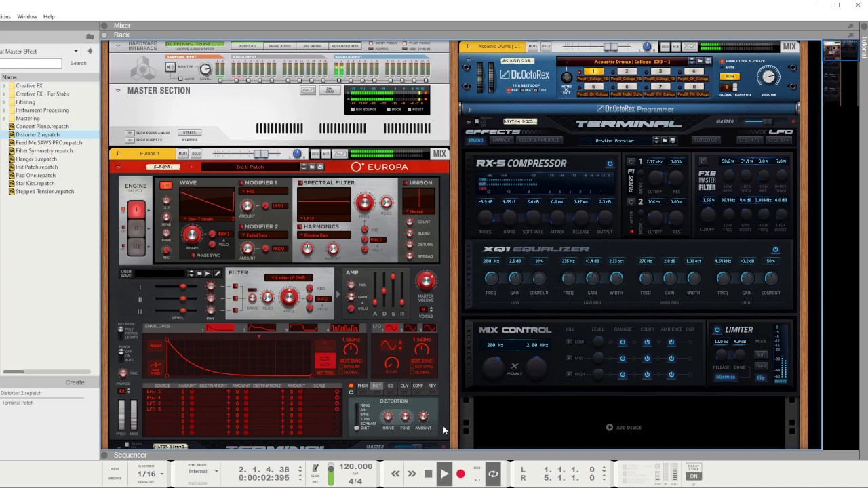This screenshot has height=488, width=868.
Task: Mute the Acoustic Drums mix channel
Action: pyautogui.click(x=532, y=47)
